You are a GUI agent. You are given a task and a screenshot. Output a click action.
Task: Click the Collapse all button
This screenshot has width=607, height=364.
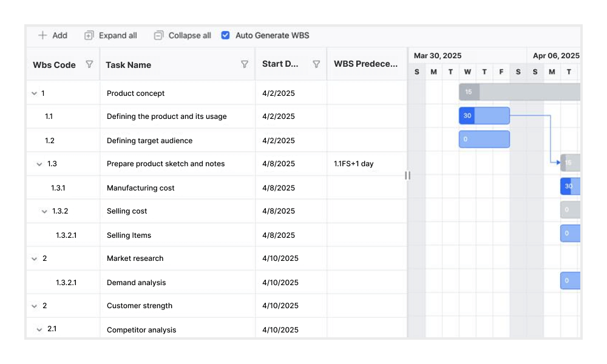pyautogui.click(x=181, y=35)
